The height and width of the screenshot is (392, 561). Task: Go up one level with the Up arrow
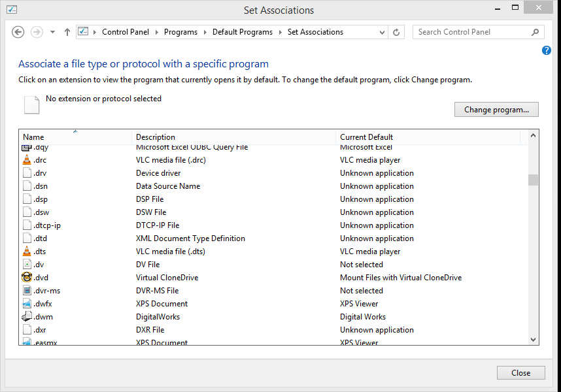pyautogui.click(x=67, y=32)
